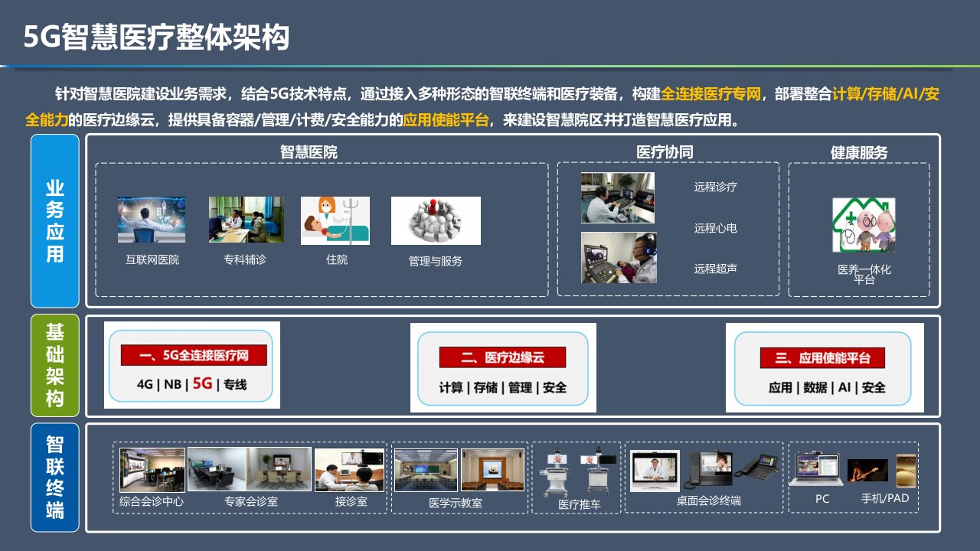Click the 互联网医院 image

pyautogui.click(x=152, y=220)
